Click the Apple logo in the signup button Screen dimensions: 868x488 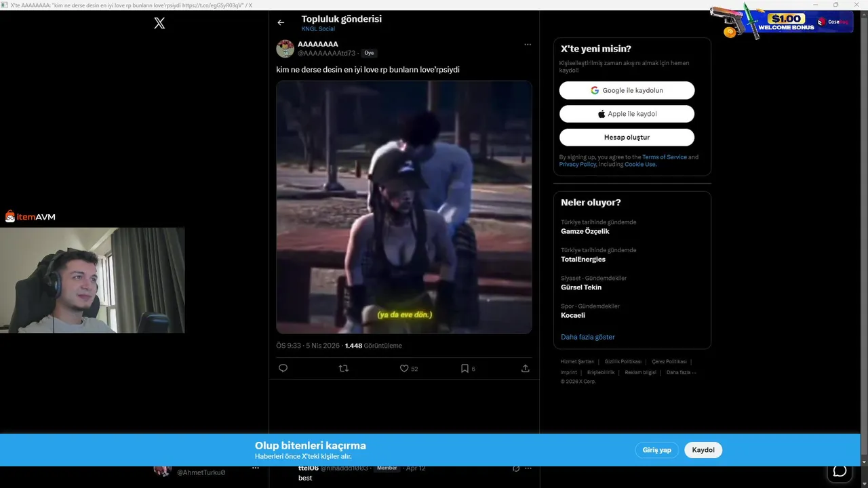point(601,114)
